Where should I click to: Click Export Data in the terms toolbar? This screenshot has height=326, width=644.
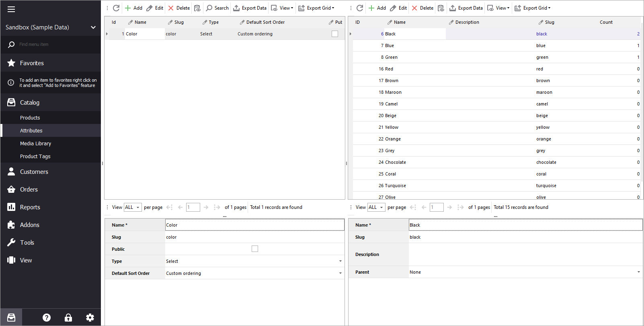click(x=466, y=8)
